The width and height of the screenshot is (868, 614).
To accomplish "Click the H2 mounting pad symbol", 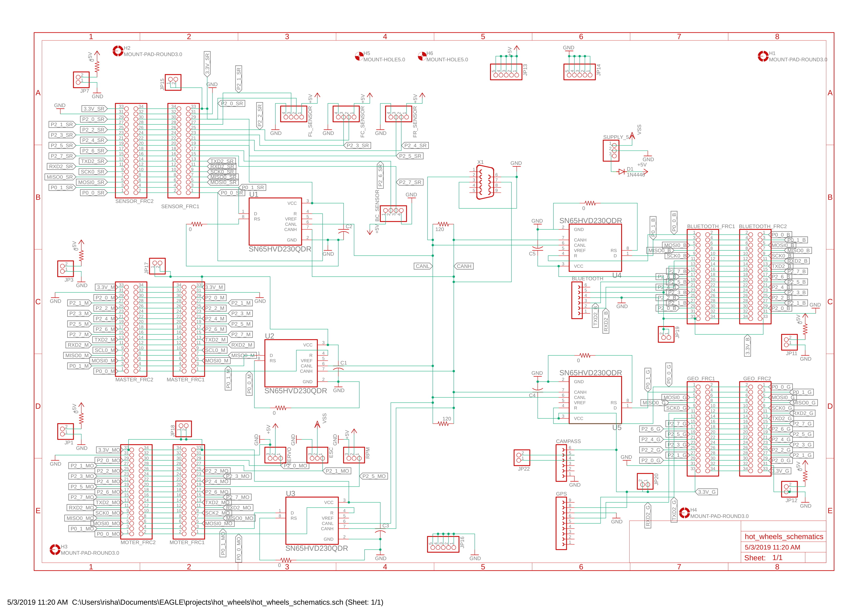I will 118,51.
